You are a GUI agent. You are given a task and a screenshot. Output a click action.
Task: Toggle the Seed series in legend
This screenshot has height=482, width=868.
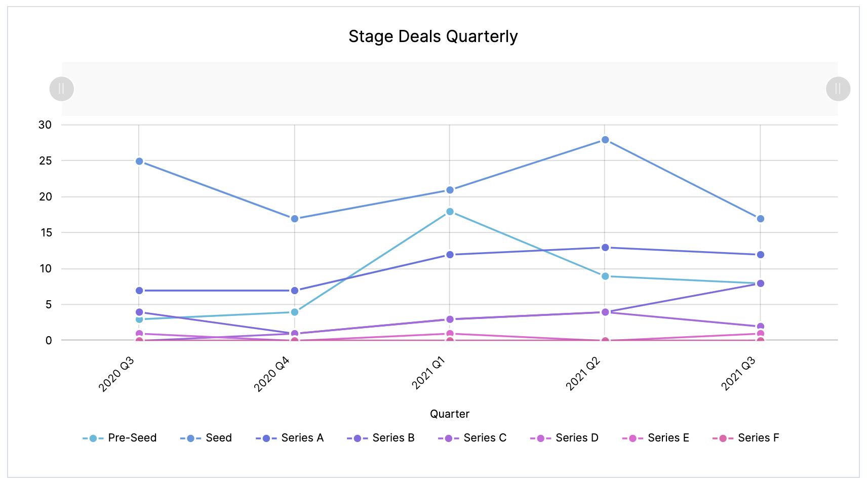coord(206,438)
